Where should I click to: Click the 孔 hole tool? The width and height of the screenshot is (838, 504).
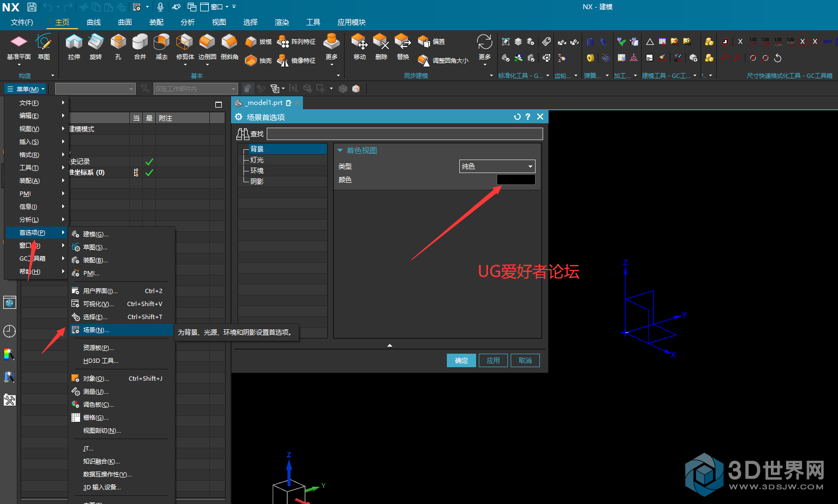tap(118, 46)
